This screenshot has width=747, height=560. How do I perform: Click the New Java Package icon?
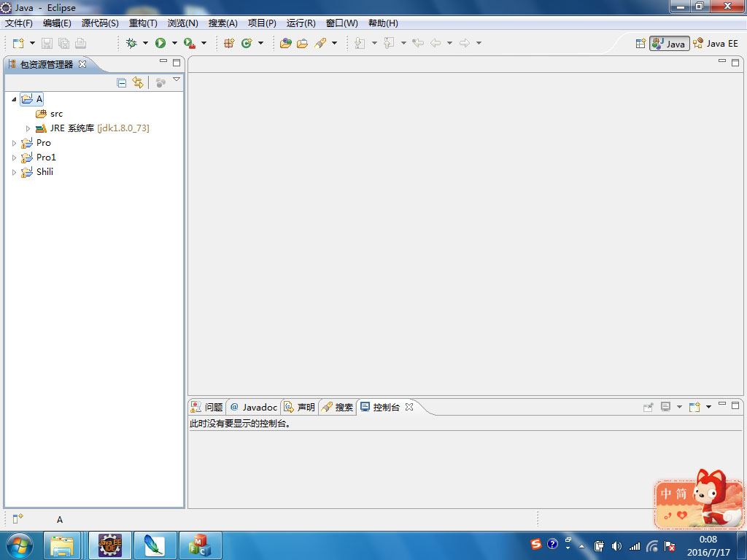coord(229,43)
